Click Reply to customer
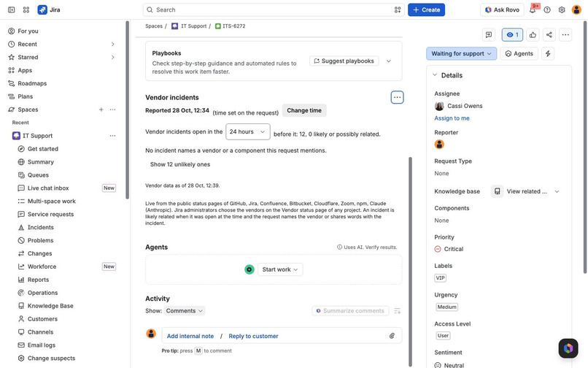This screenshot has height=368, width=588. click(253, 336)
